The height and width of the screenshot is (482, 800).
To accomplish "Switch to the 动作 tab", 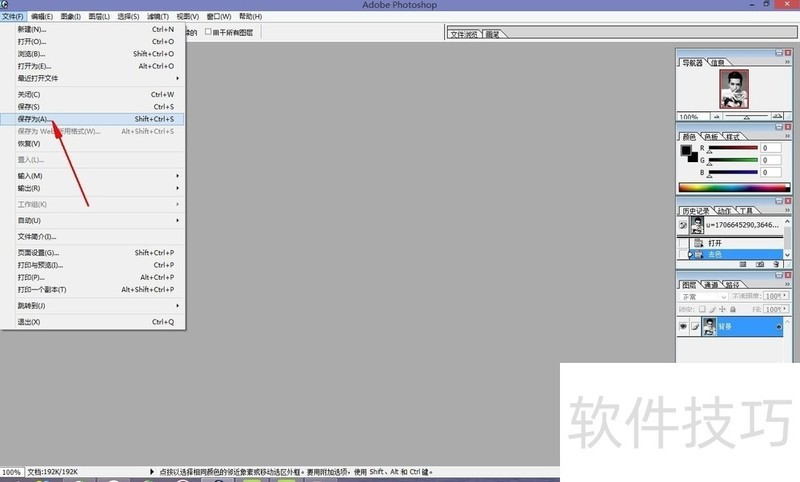I will (724, 211).
